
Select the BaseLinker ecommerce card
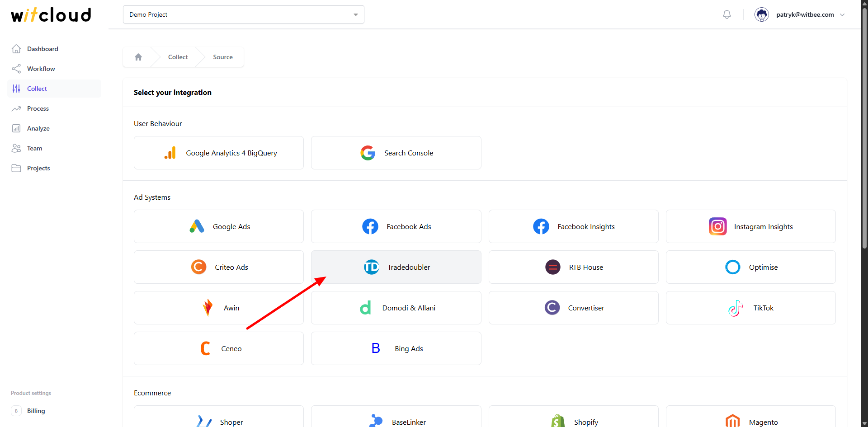(x=396, y=417)
